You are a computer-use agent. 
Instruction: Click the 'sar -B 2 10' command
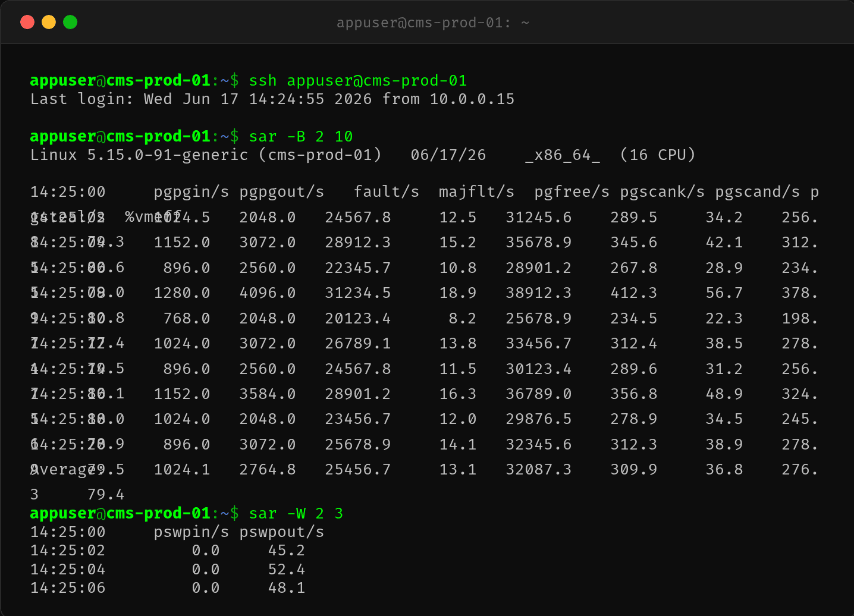click(x=301, y=136)
